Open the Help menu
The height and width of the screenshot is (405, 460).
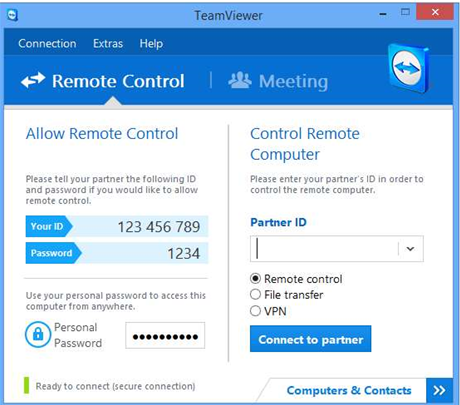pyautogui.click(x=151, y=43)
